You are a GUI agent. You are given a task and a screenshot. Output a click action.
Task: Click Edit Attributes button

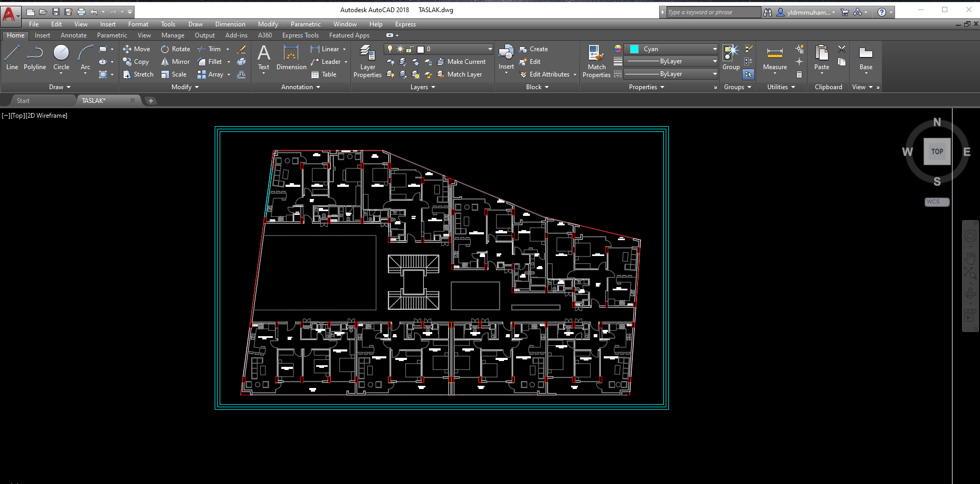(545, 74)
